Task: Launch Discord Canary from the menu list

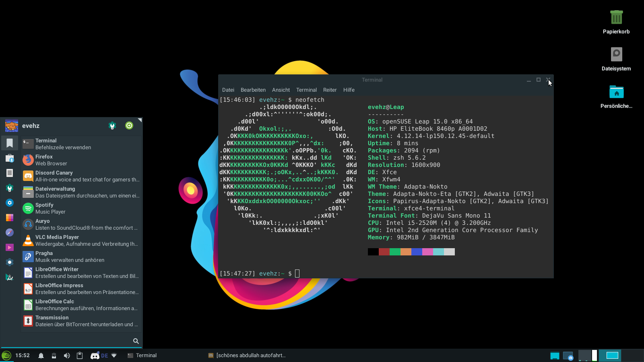Action: coord(81,176)
